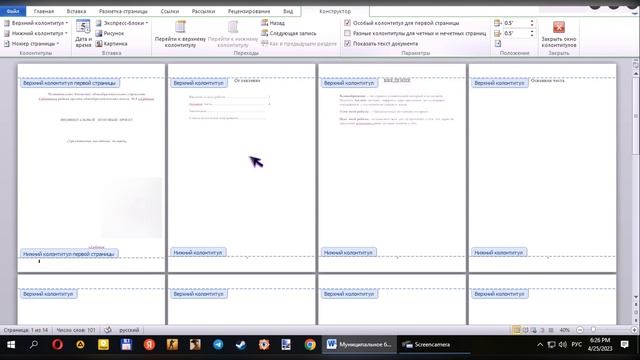
Task: Insert a Картинка clip art
Action: coord(111,44)
